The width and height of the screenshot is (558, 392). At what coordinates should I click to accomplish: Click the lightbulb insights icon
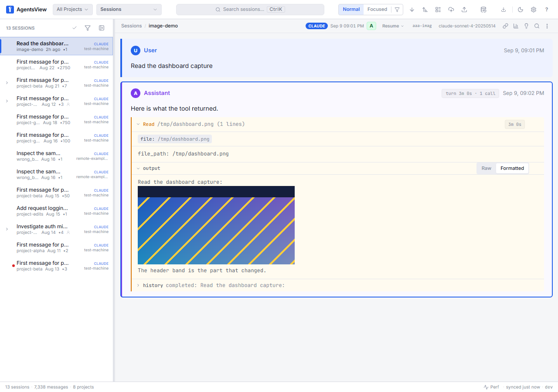click(526, 26)
